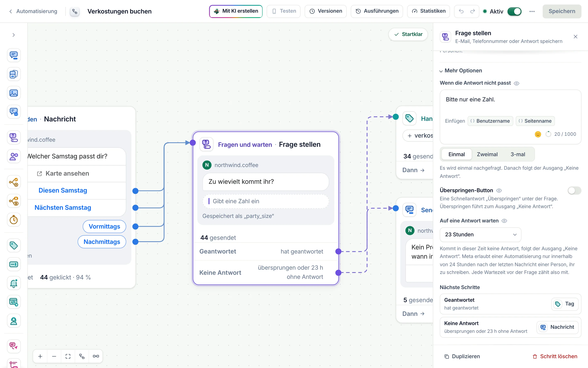588x368 pixels.
Task: Open the Tag next step for Geantwortet
Action: [565, 304]
